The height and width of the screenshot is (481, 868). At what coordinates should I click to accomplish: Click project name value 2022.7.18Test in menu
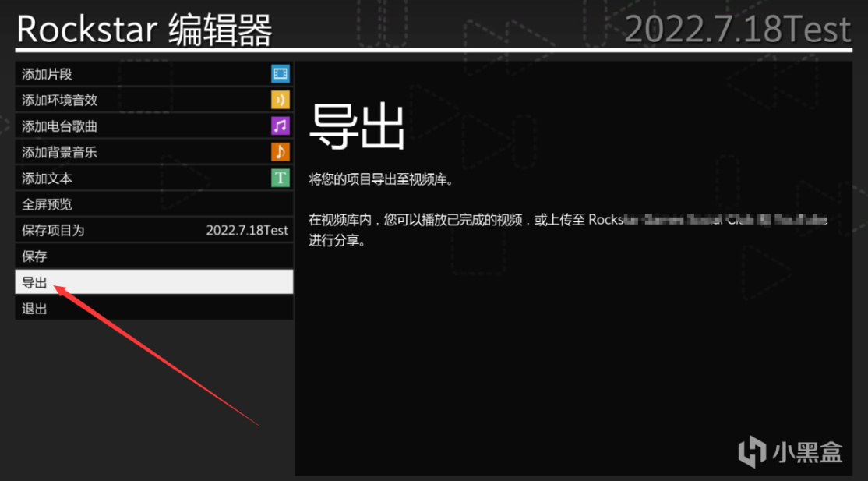click(x=247, y=231)
